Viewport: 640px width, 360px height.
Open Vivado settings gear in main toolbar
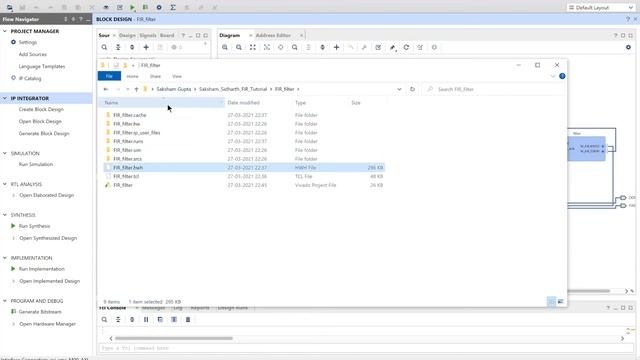[x=159, y=7]
